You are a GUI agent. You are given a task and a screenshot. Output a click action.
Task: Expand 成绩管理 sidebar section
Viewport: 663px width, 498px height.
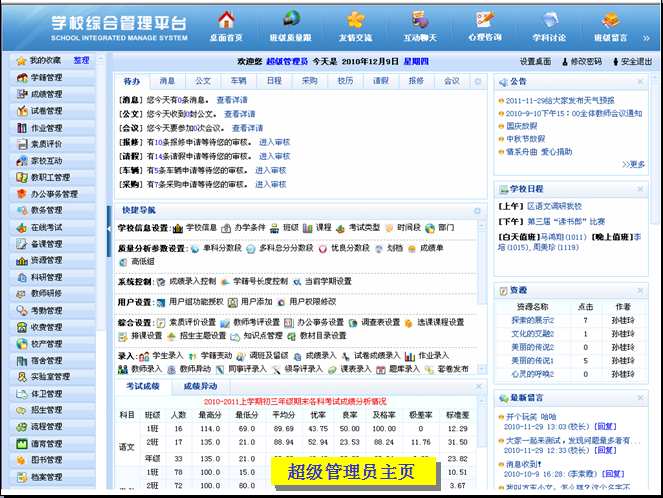tap(46, 94)
